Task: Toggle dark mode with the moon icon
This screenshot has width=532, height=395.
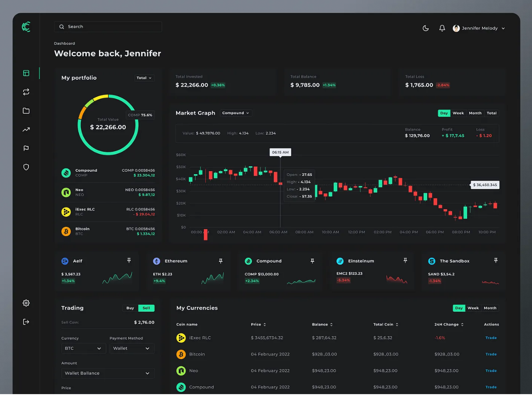Action: pyautogui.click(x=426, y=28)
